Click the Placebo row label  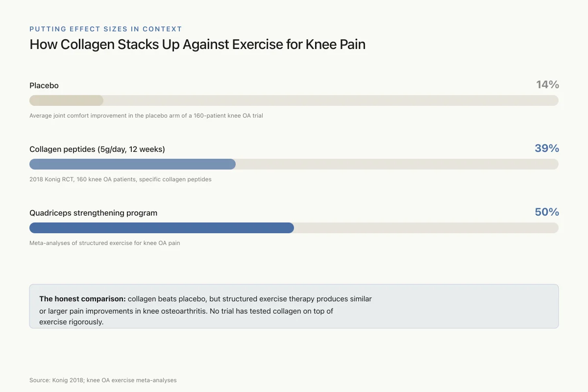coord(44,86)
